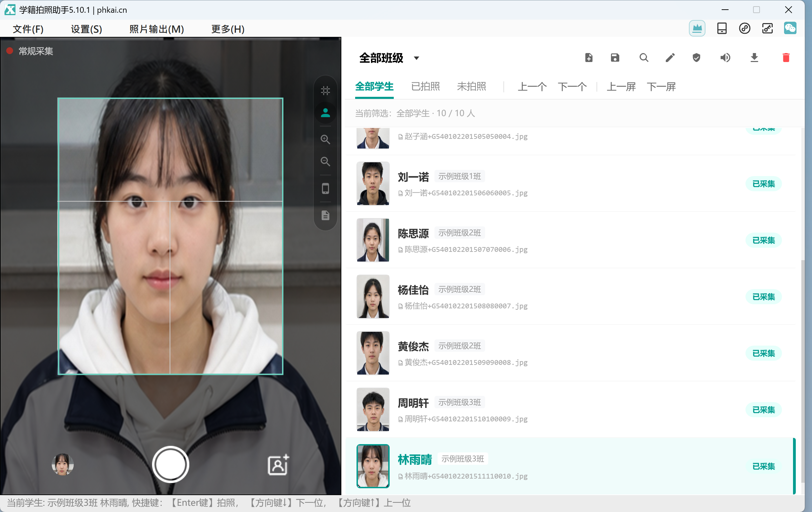Click the search magnifier icon in student panel
This screenshot has width=812, height=512.
(x=643, y=58)
